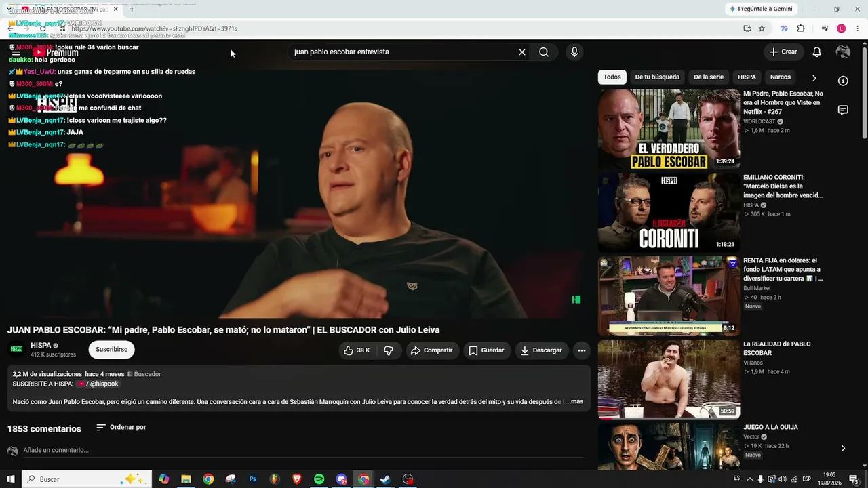Download the video with Descargar
The image size is (868, 488).
pyautogui.click(x=541, y=350)
